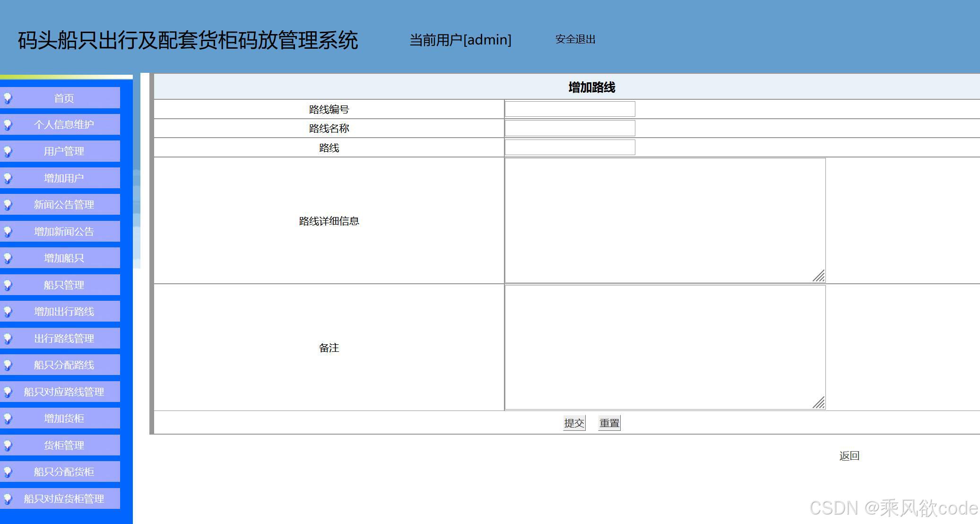Click the 安全退出 logout link
The image size is (980, 524).
(x=575, y=40)
